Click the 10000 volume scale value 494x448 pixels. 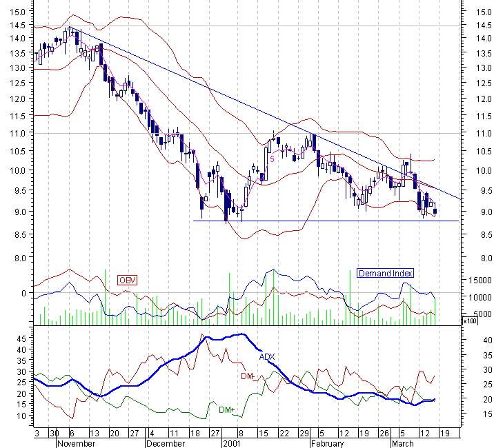[480, 297]
